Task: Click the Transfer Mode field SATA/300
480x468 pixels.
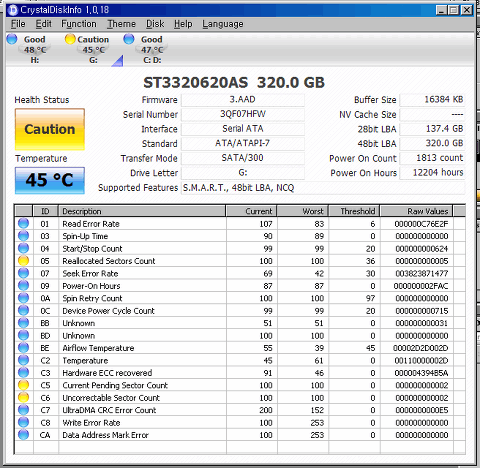Action: [x=243, y=158]
